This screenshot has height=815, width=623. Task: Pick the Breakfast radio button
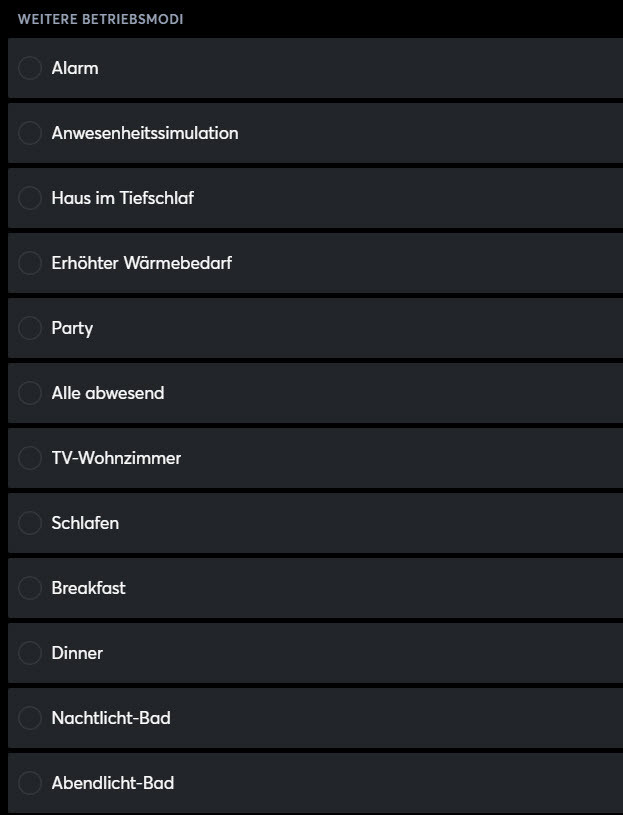(30, 588)
